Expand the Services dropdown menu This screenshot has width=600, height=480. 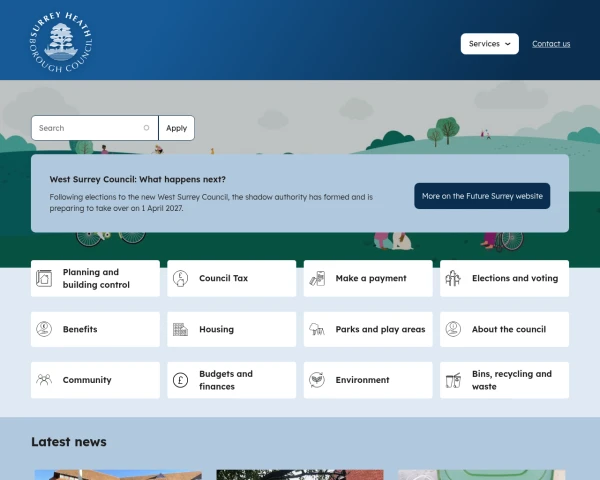pos(489,44)
